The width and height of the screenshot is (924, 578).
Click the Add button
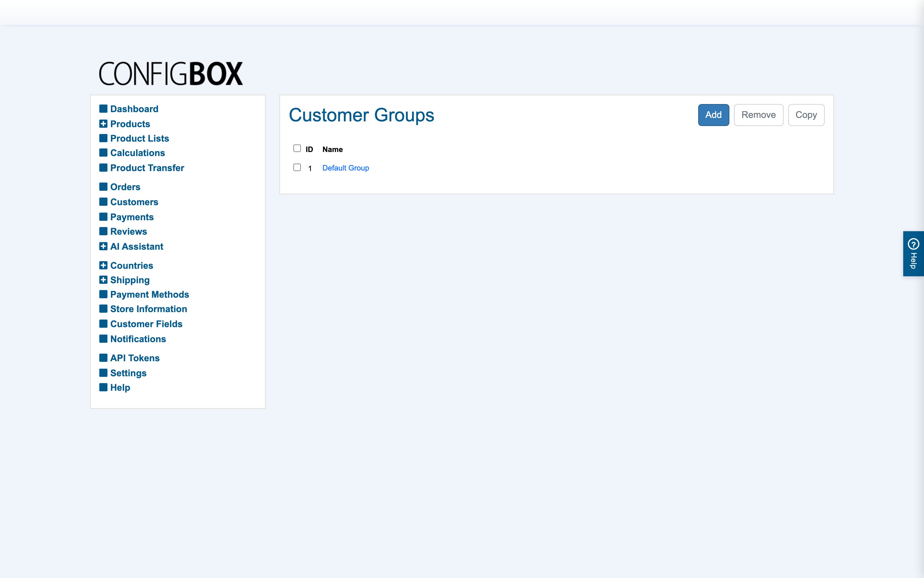[x=713, y=115]
